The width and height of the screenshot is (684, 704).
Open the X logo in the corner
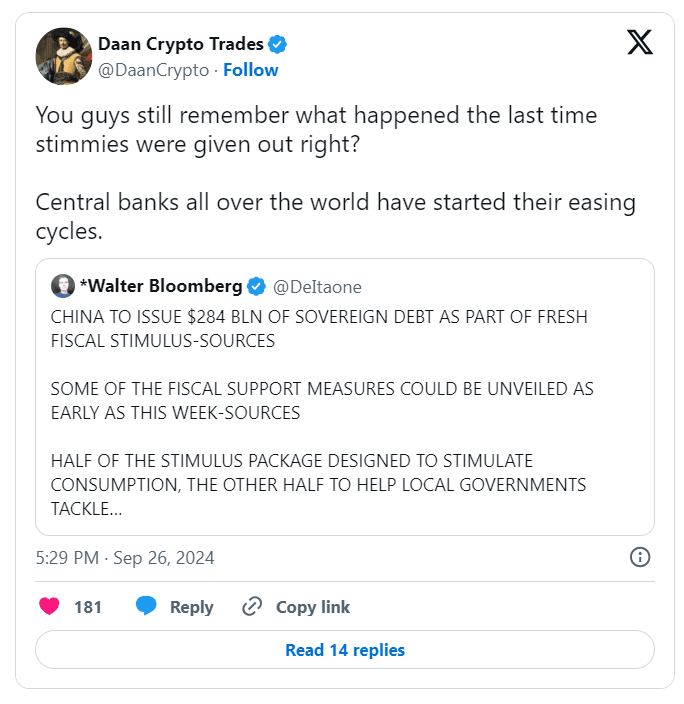(x=640, y=42)
